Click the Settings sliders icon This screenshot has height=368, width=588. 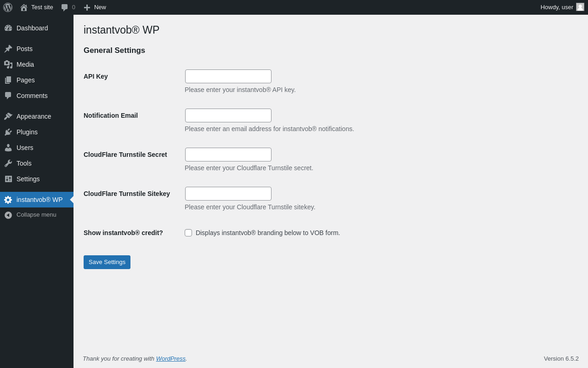point(8,179)
